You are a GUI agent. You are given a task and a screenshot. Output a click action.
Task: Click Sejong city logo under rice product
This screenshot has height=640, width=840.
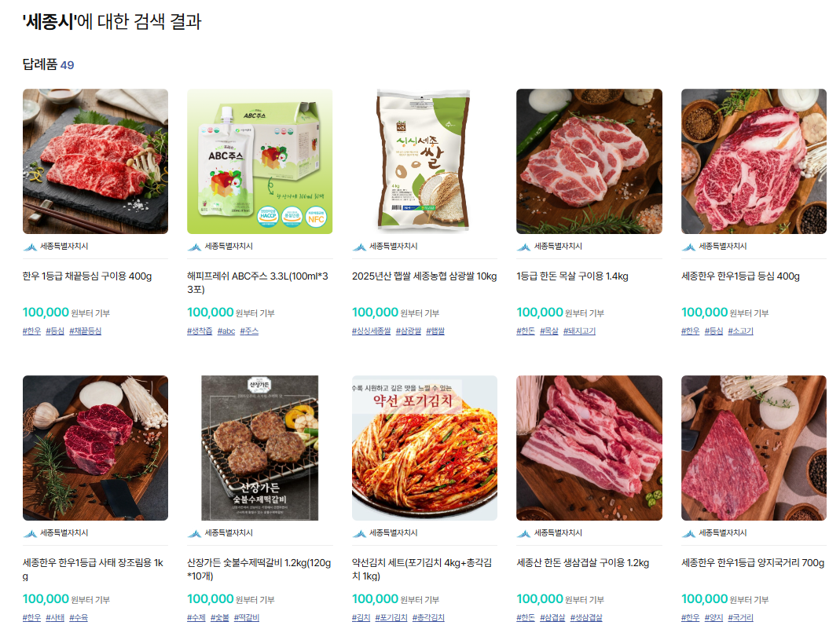tap(359, 247)
